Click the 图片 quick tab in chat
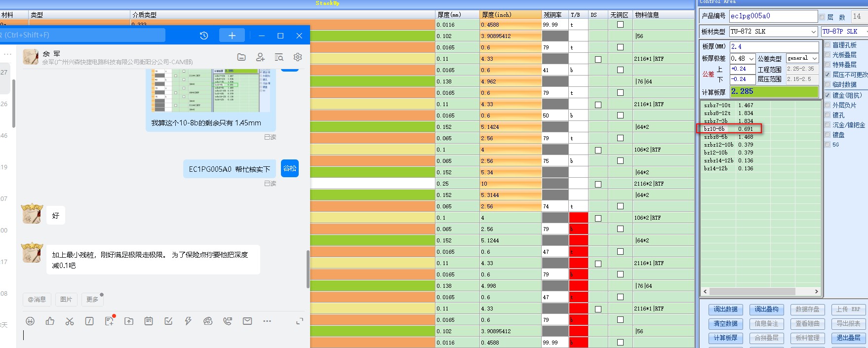868x348 pixels. tap(66, 299)
